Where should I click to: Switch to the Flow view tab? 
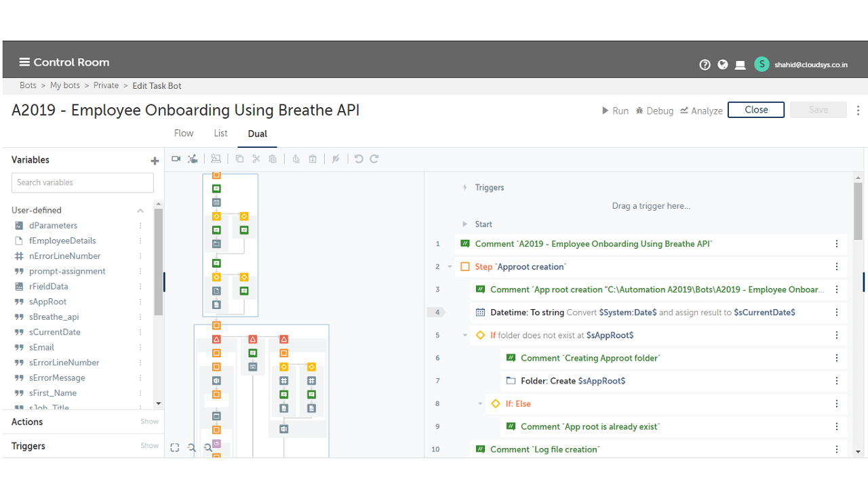click(x=184, y=134)
